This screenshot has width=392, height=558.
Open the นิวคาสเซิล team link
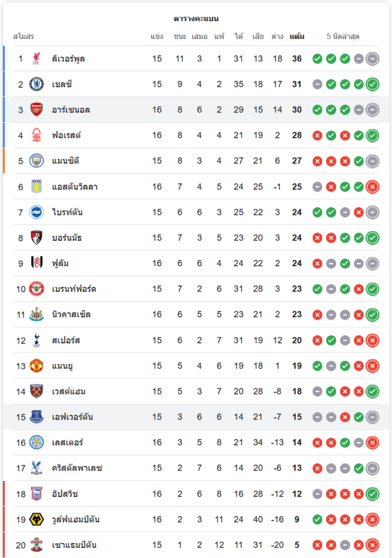tap(71, 315)
